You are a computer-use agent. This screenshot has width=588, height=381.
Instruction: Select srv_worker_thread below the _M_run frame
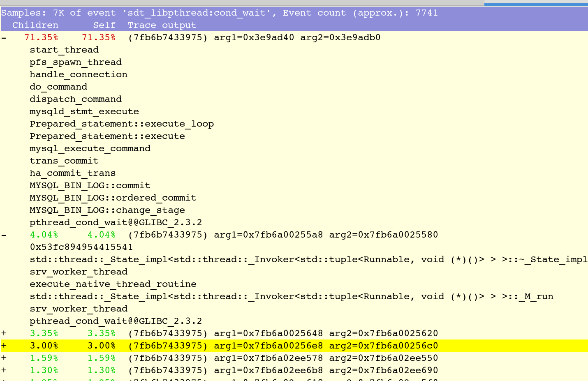click(79, 309)
